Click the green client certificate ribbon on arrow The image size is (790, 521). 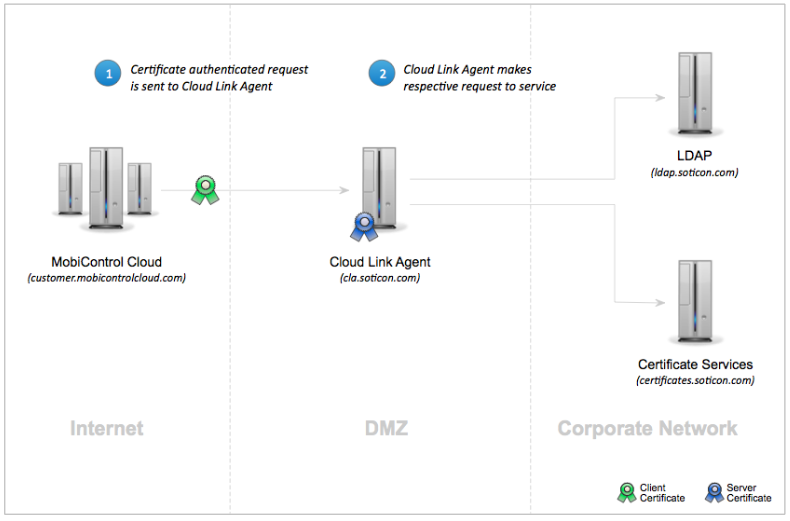coord(205,190)
